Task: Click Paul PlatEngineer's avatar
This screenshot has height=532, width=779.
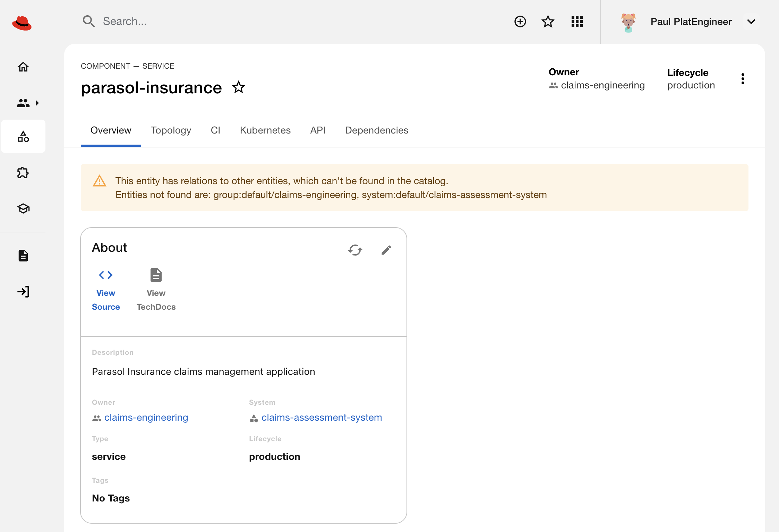Action: tap(628, 22)
